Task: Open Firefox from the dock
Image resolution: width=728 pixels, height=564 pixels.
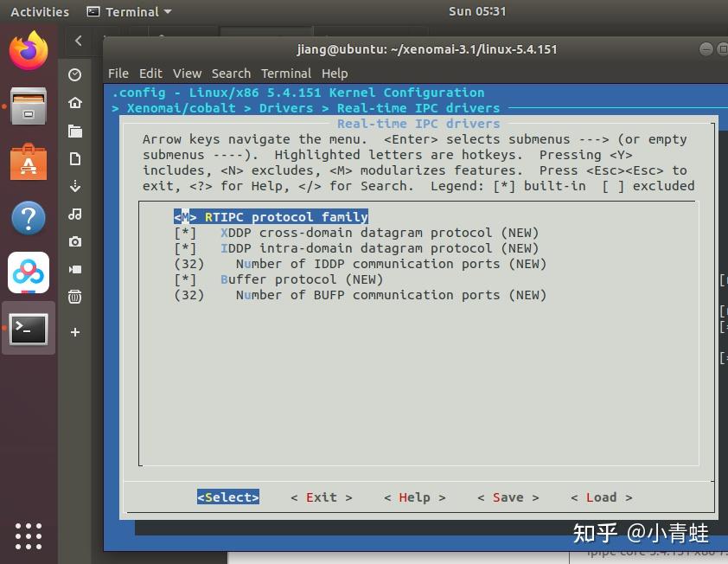Action: click(x=29, y=50)
